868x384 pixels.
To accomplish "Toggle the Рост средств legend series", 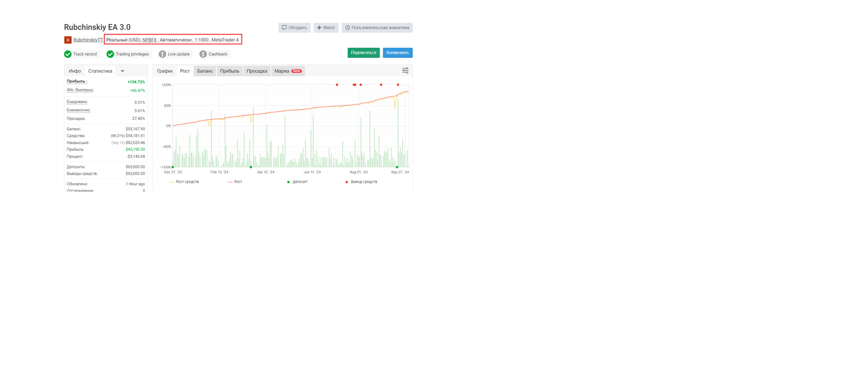I will coord(184,182).
